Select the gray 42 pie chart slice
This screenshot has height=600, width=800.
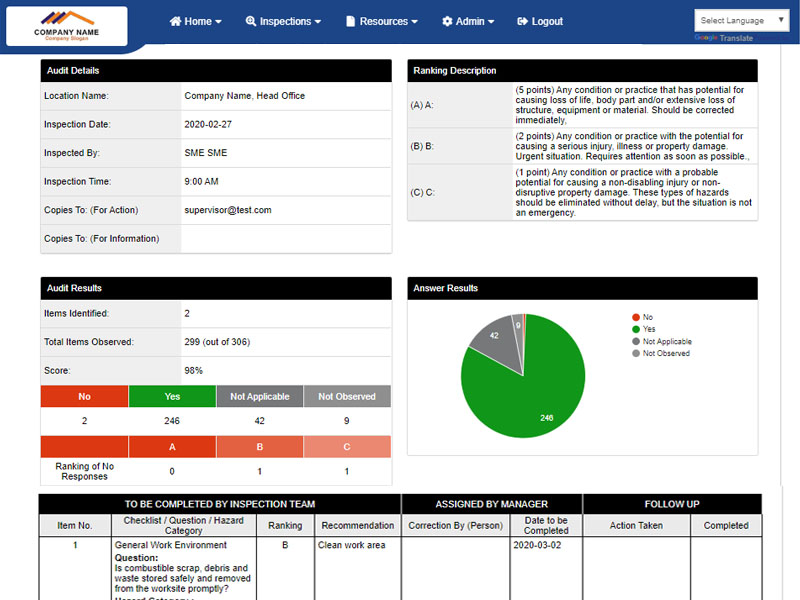coord(494,338)
